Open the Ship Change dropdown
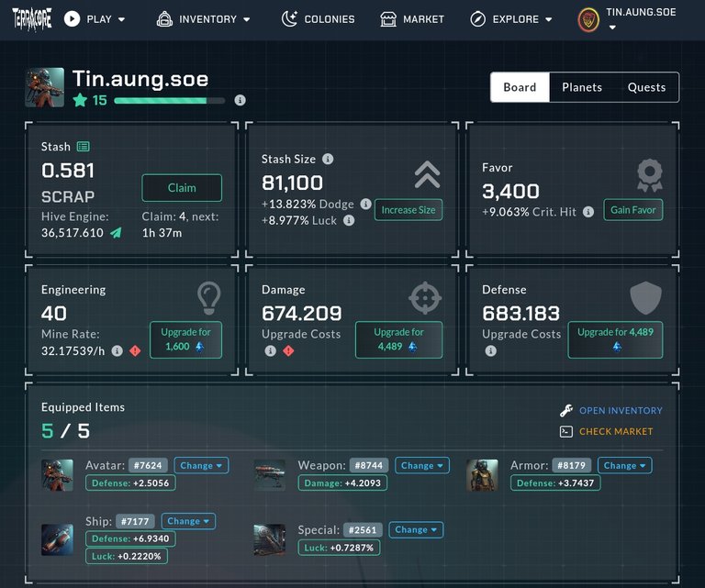705x588 pixels. (188, 521)
